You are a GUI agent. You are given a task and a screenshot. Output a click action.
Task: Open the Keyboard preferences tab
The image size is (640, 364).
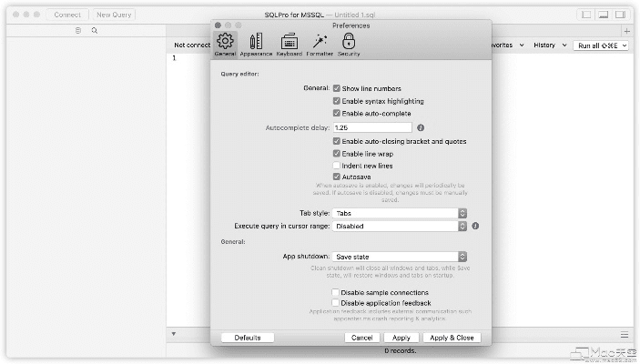pyautogui.click(x=289, y=45)
